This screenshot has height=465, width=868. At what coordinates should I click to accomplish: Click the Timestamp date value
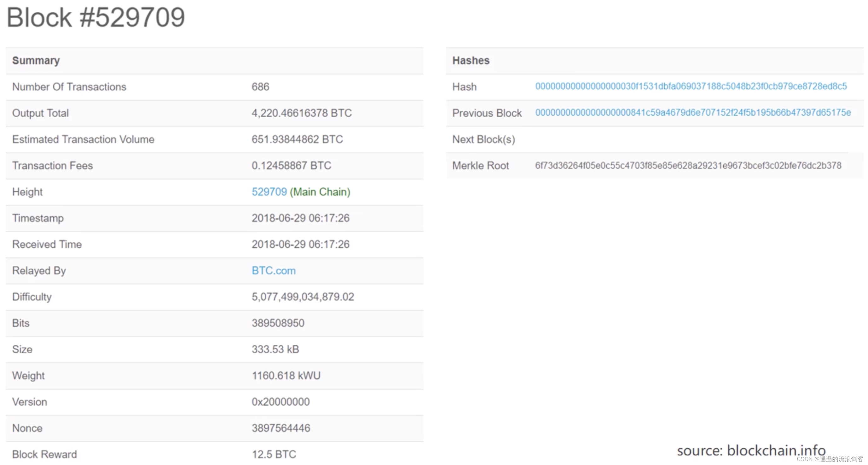click(x=300, y=218)
